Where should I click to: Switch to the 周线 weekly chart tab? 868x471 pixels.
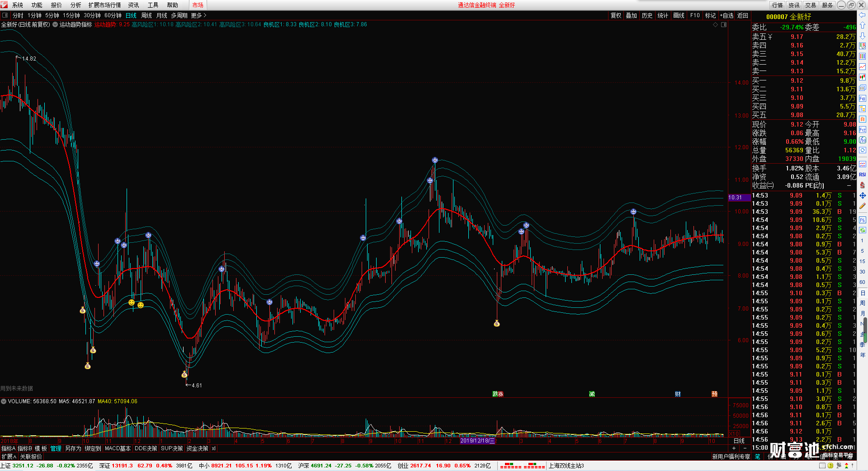(x=146, y=15)
